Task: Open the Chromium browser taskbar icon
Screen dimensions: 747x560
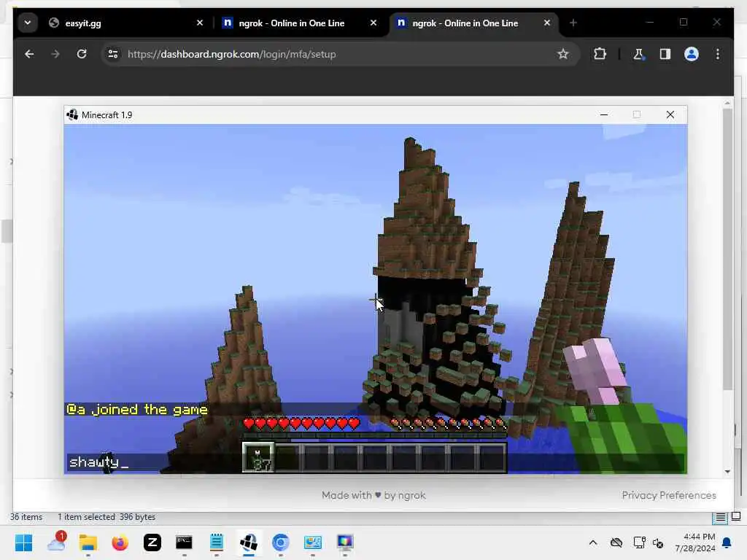Action: [x=281, y=542]
